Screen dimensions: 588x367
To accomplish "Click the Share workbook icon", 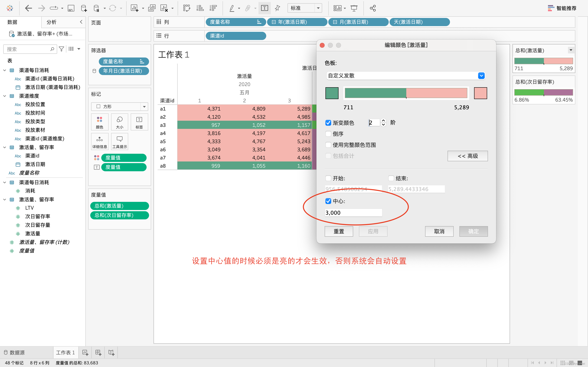I will pos(373,8).
